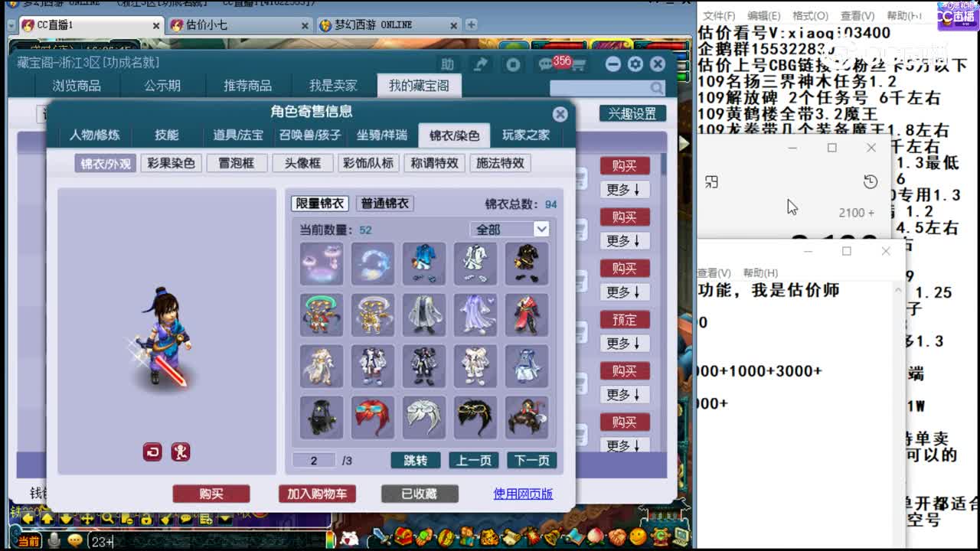Image resolution: width=980 pixels, height=551 pixels.
Task: Click the 跳转 page jump button
Action: point(416,461)
